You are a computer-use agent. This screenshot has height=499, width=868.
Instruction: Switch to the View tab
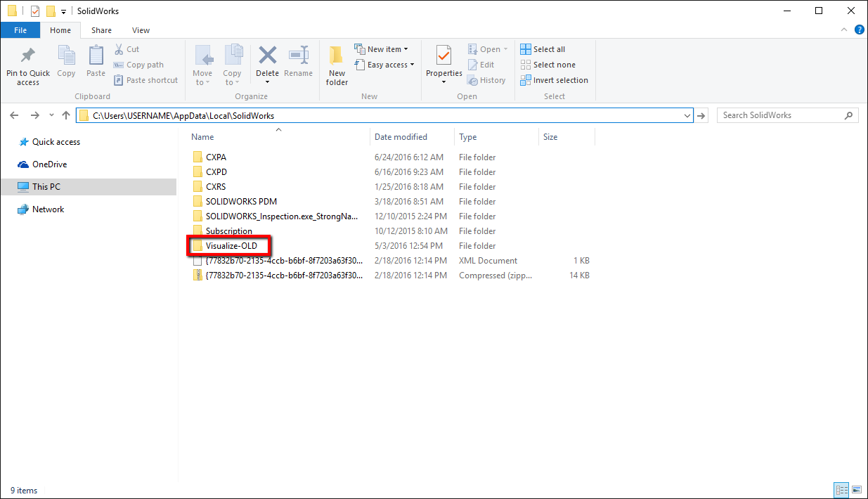click(x=141, y=30)
